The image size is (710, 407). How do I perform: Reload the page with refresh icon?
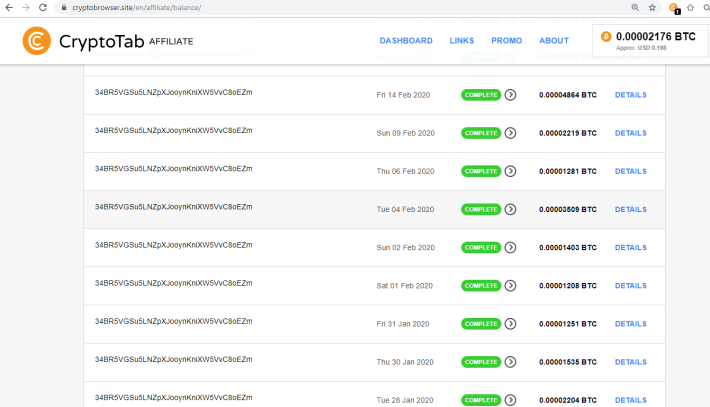coord(43,8)
